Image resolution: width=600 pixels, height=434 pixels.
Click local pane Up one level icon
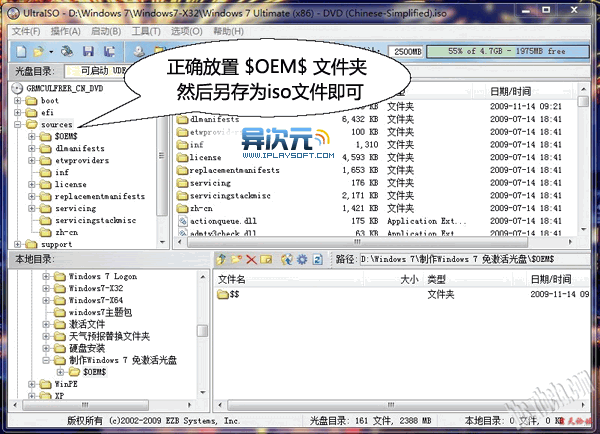(x=221, y=259)
